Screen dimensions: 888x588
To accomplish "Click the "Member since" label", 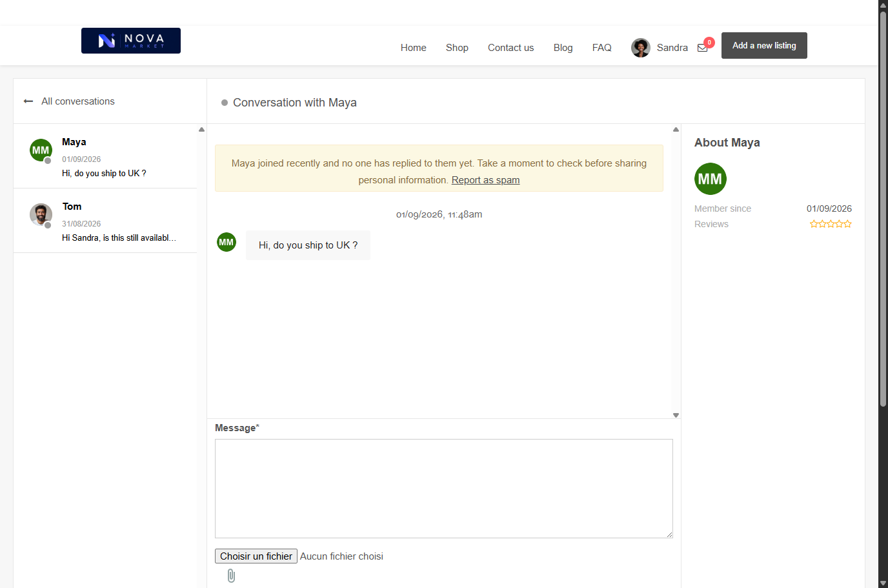I will 723,208.
